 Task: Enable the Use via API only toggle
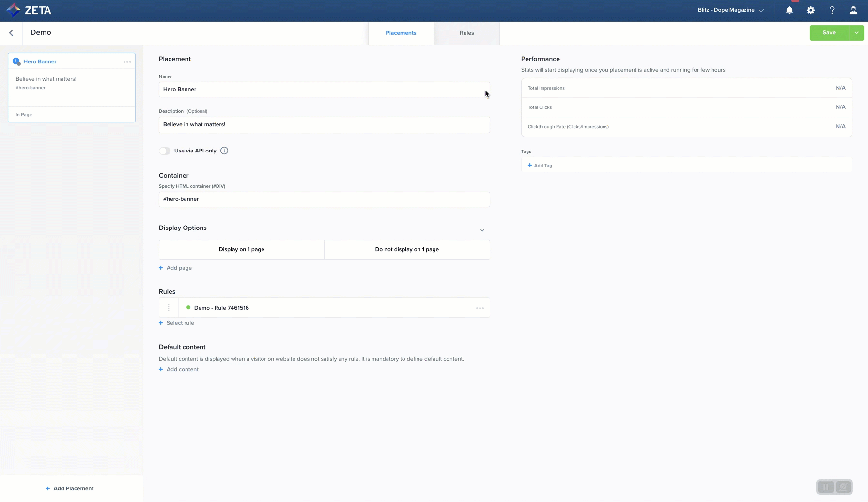[x=165, y=151]
